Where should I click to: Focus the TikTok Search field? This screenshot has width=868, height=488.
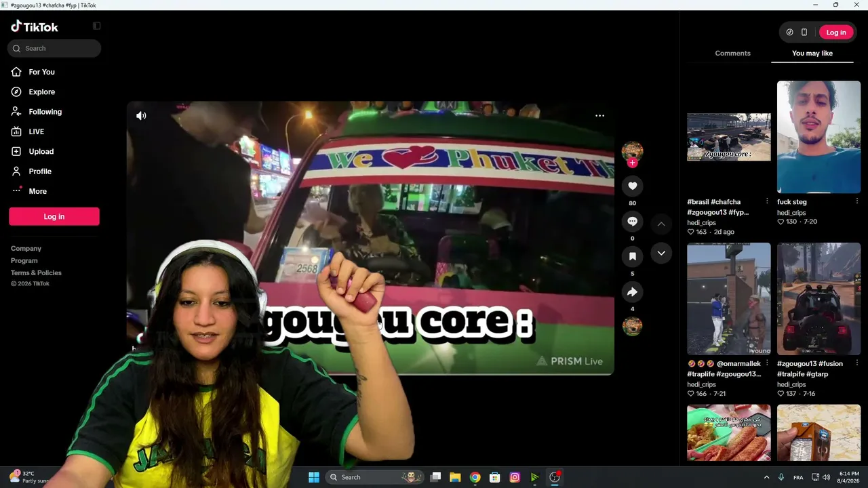click(x=54, y=48)
